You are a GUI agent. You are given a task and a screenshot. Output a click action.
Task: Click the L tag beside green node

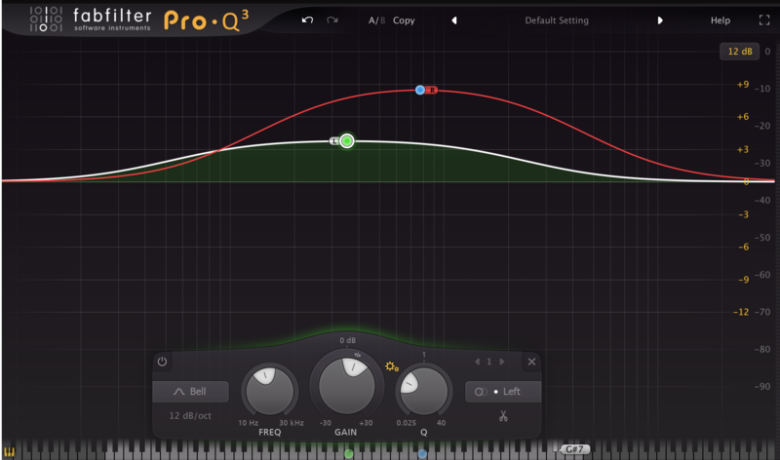[334, 141]
